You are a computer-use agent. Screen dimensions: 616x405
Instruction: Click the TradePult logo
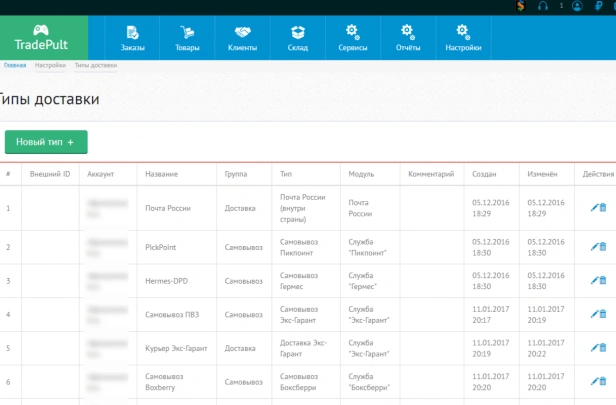(42, 38)
